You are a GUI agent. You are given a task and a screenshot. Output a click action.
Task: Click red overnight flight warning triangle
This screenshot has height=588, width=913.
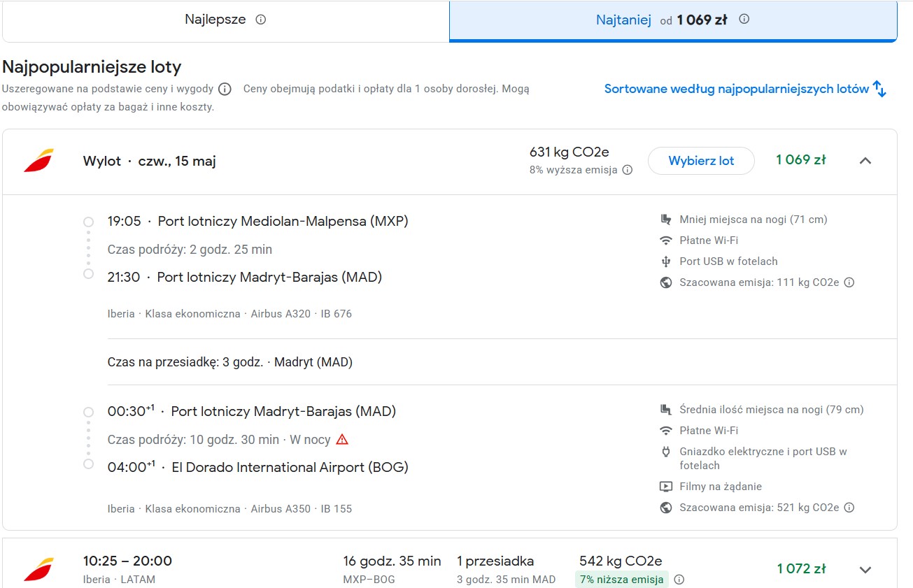[342, 440]
